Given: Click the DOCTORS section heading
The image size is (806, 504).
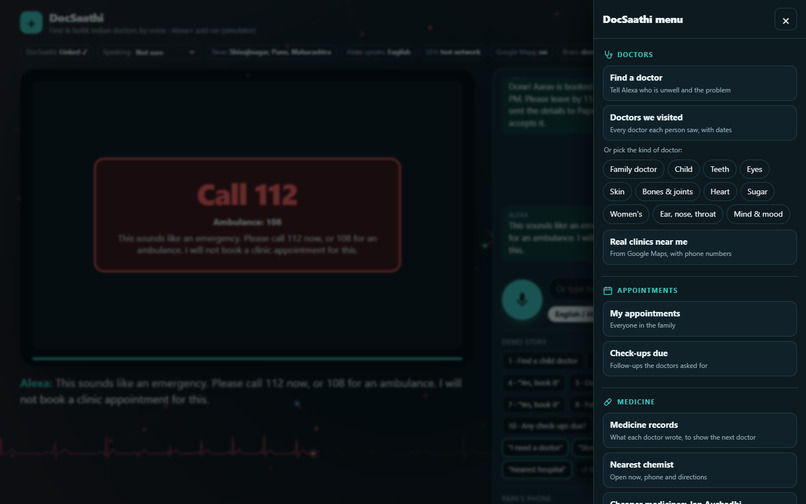Looking at the screenshot, I should tap(635, 55).
